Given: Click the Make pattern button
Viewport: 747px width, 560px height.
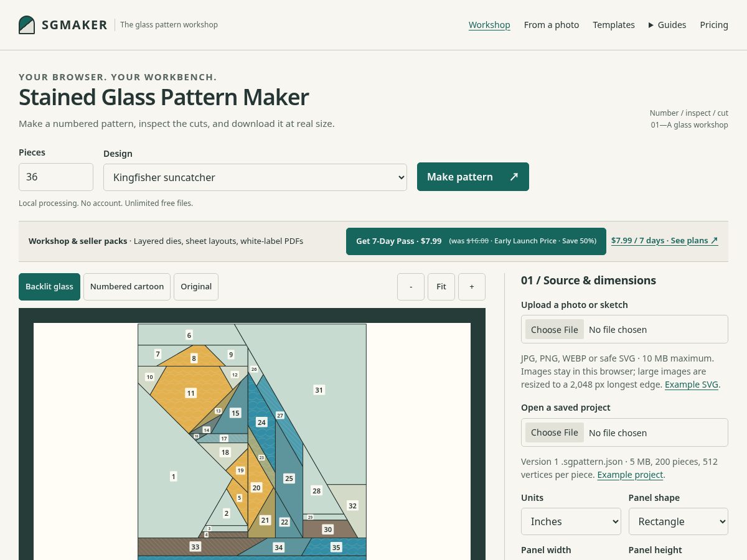Looking at the screenshot, I should (473, 177).
